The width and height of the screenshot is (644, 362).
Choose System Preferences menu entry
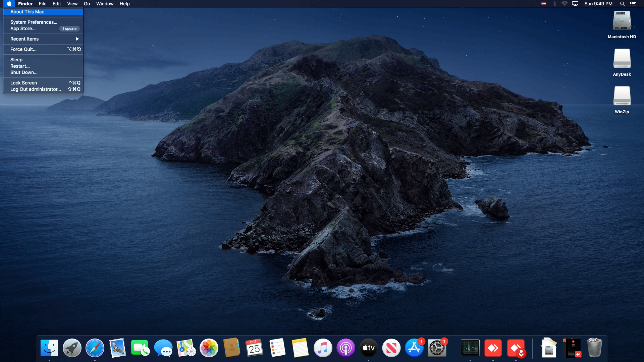point(34,22)
